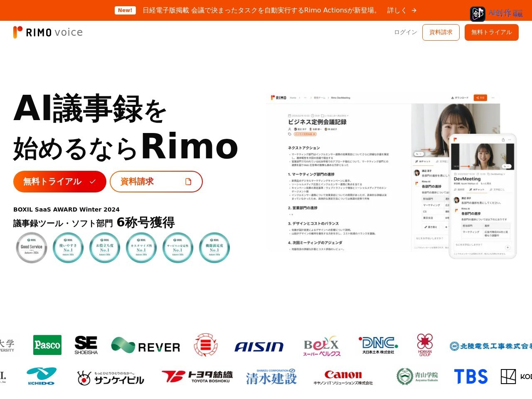Click the 北陸電気工事 logo
532x399 pixels.
(x=491, y=346)
